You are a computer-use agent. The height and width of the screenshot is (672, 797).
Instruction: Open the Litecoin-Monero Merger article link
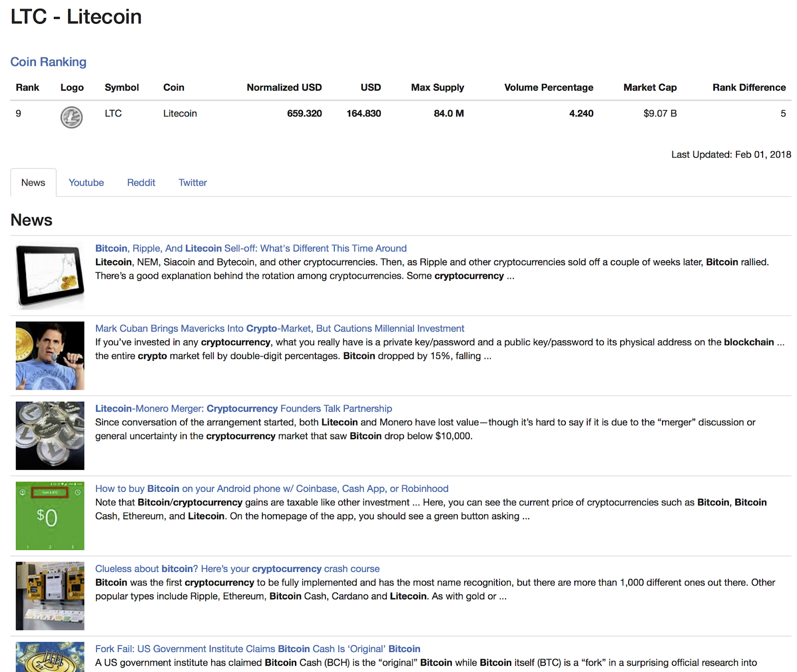coord(244,409)
